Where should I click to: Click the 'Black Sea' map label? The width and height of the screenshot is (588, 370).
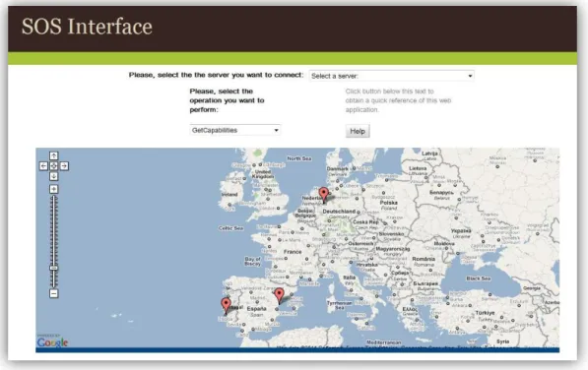click(x=478, y=278)
